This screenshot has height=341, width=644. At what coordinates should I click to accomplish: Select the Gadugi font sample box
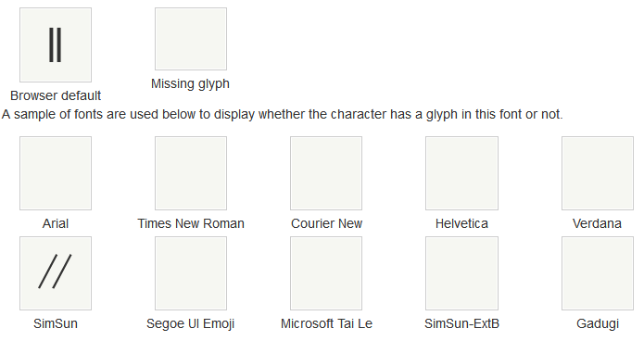click(598, 273)
